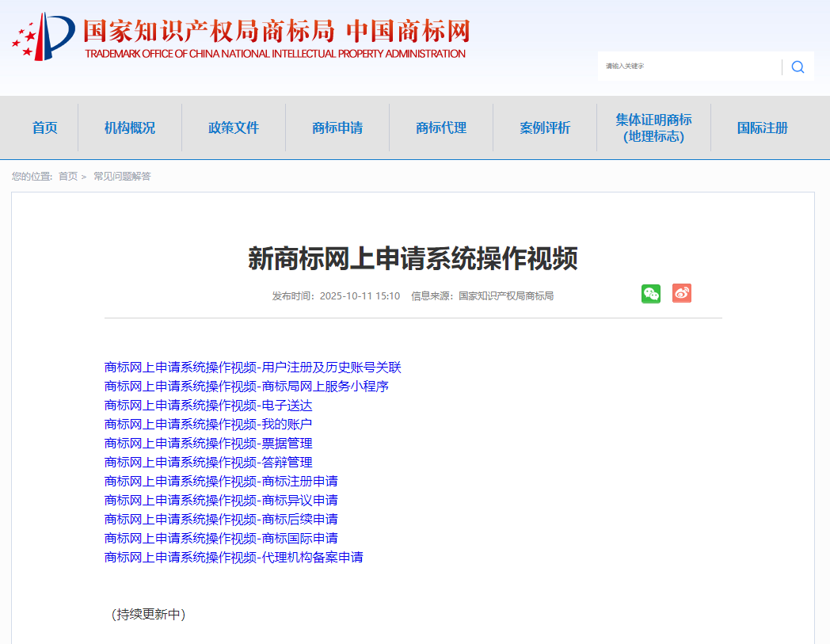Share the article via Weibo icon
The image size is (830, 644).
[x=682, y=293]
